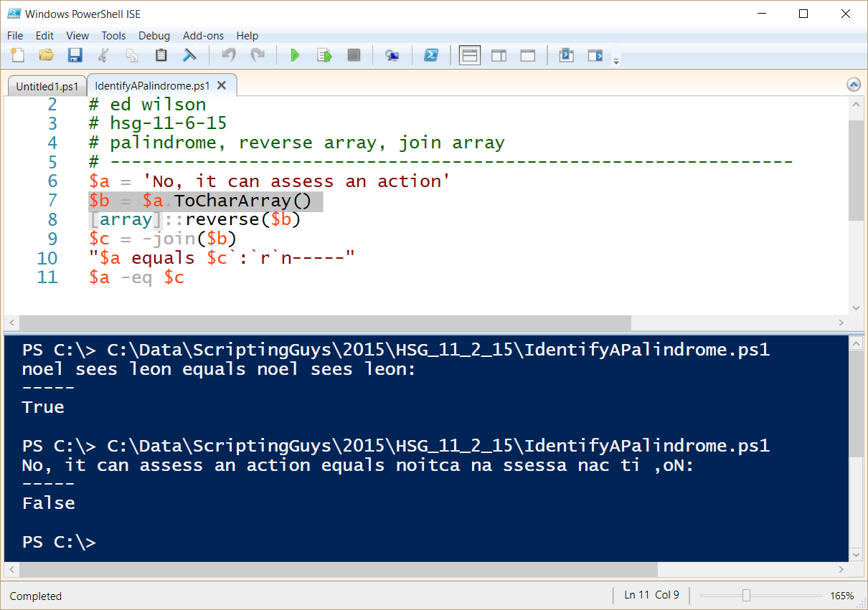This screenshot has width=868, height=610.
Task: Click the 'Ln 11 Col 9' status indicator
Action: pyautogui.click(x=652, y=595)
